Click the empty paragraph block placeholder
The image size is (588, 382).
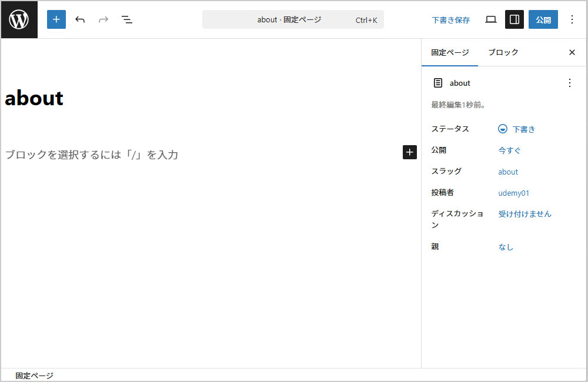coord(92,155)
